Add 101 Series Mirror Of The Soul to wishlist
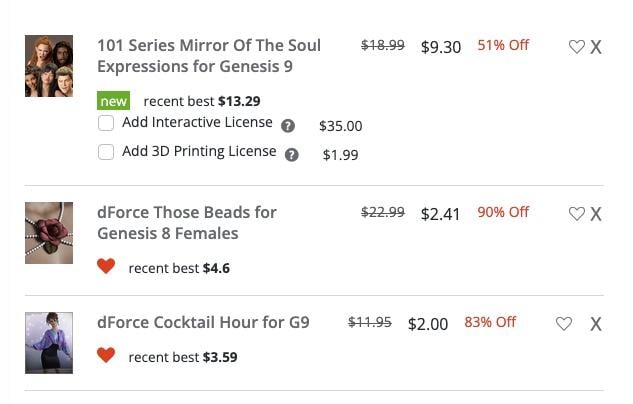This screenshot has height=404, width=633. (x=576, y=46)
